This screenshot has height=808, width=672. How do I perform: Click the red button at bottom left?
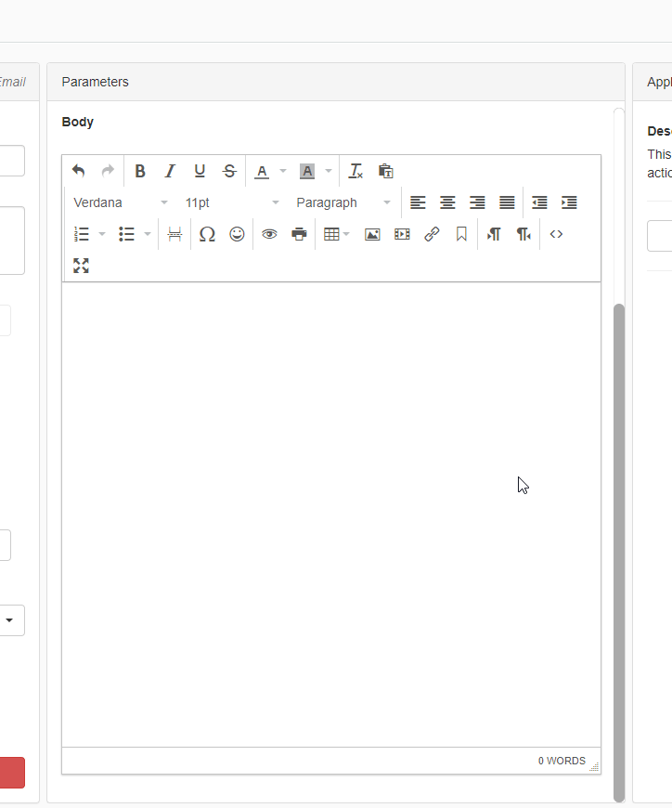point(12,773)
